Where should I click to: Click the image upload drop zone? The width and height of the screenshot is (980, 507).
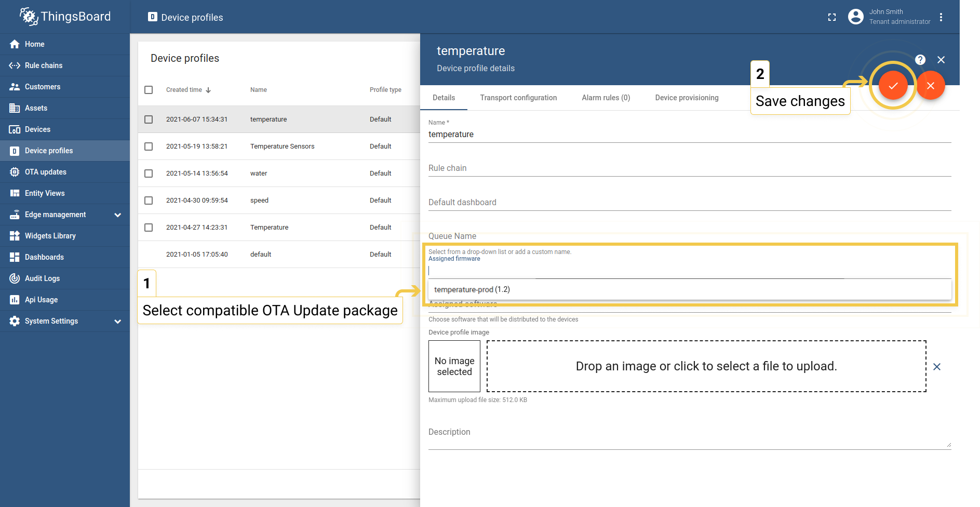[x=706, y=366]
